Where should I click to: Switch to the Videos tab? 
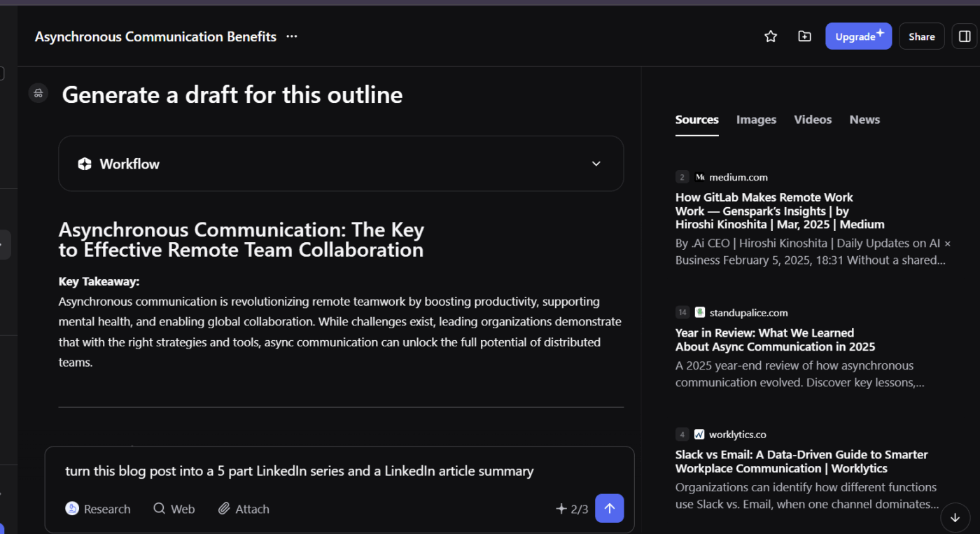point(813,120)
